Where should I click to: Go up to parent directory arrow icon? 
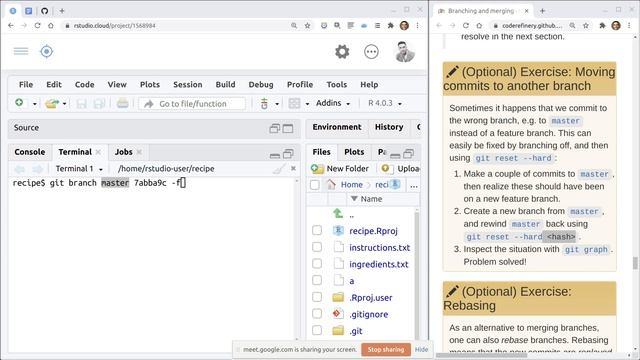pyautogui.click(x=338, y=213)
